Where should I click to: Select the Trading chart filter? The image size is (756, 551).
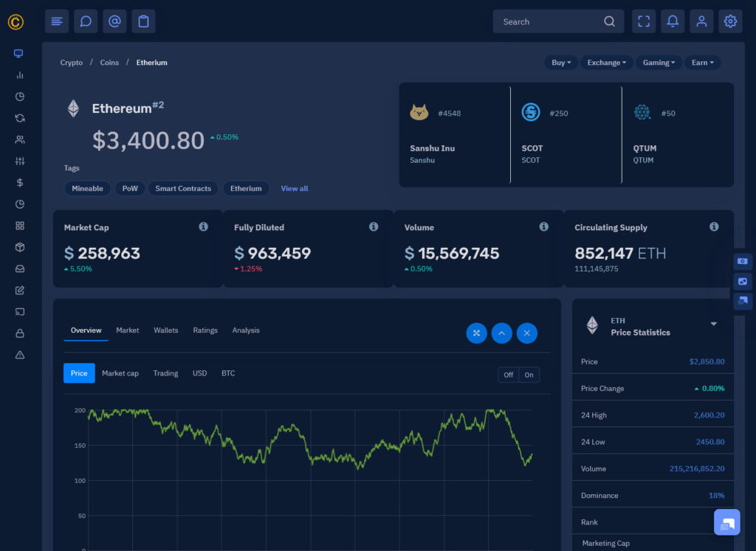click(x=165, y=373)
